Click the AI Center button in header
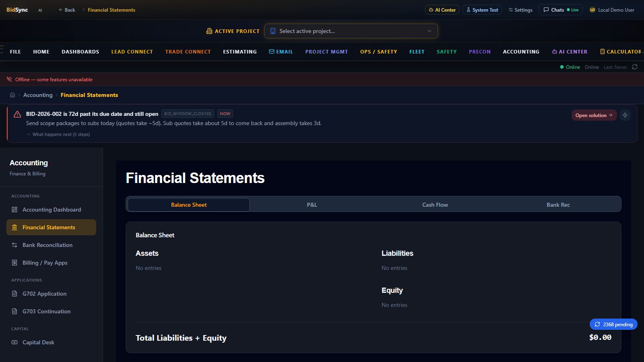 tap(442, 10)
